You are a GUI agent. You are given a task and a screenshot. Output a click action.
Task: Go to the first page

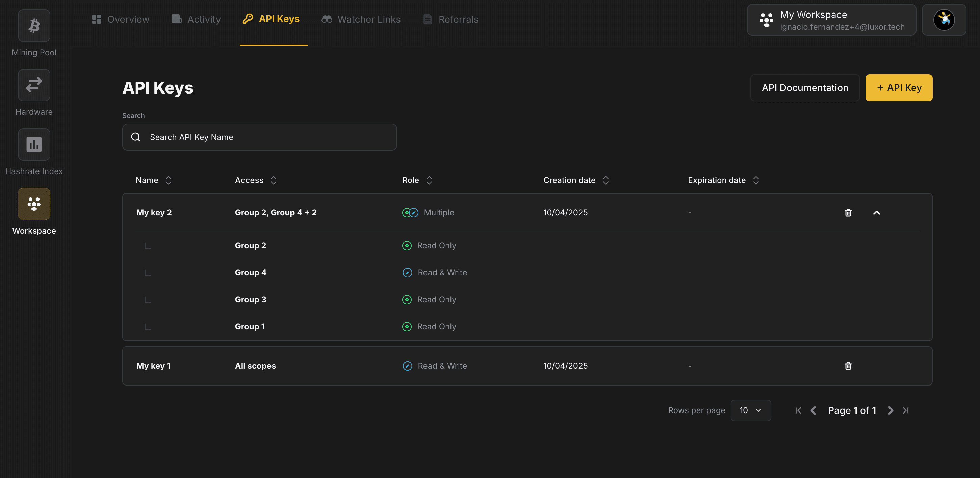coord(798,410)
